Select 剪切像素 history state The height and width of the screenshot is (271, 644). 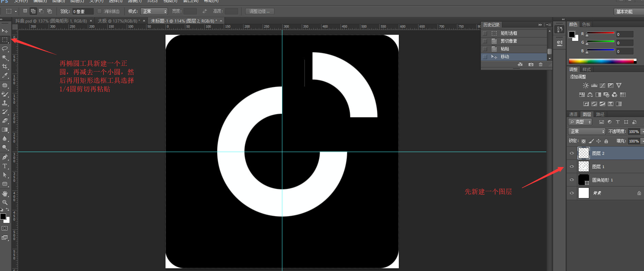tap(514, 41)
